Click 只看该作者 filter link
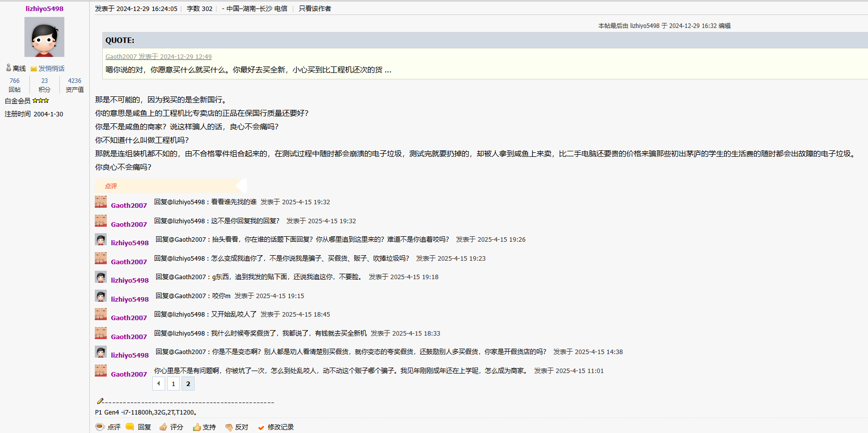Image resolution: width=868 pixels, height=433 pixels. pos(315,8)
